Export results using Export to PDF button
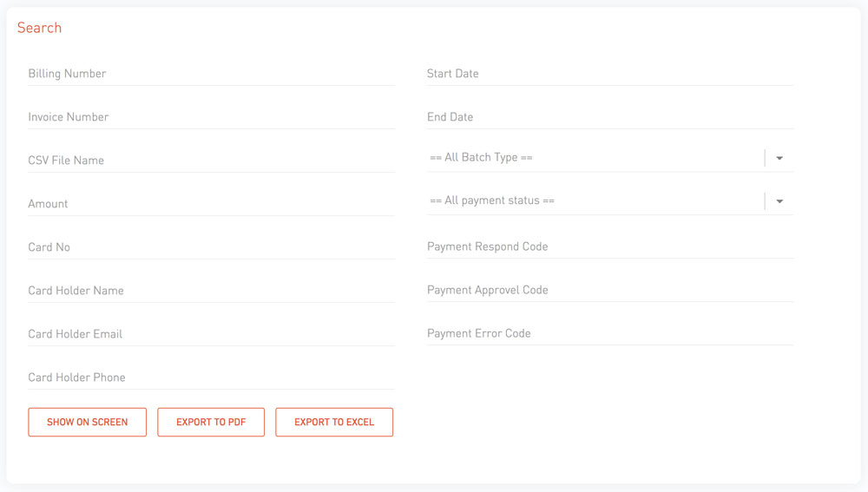This screenshot has width=868, height=492. (211, 423)
